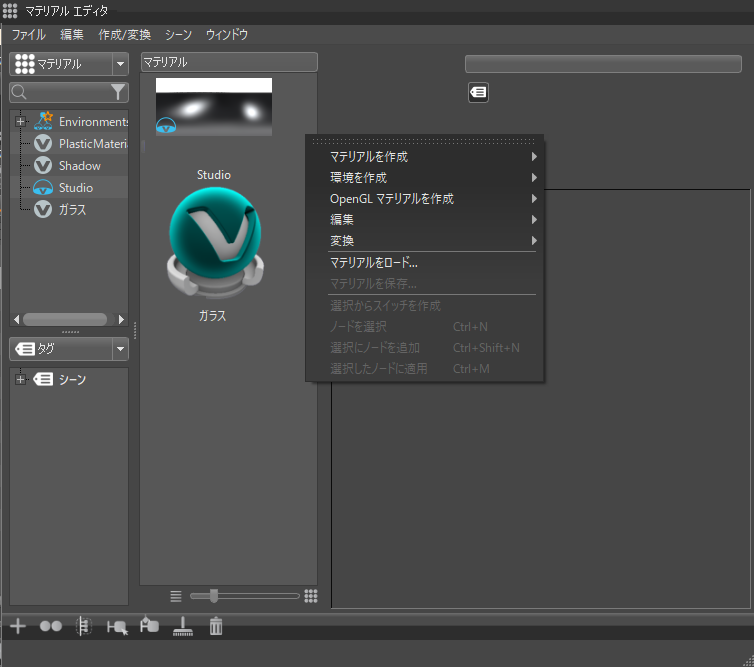
Task: Open the 編集 menu in menu bar
Action: point(72,35)
